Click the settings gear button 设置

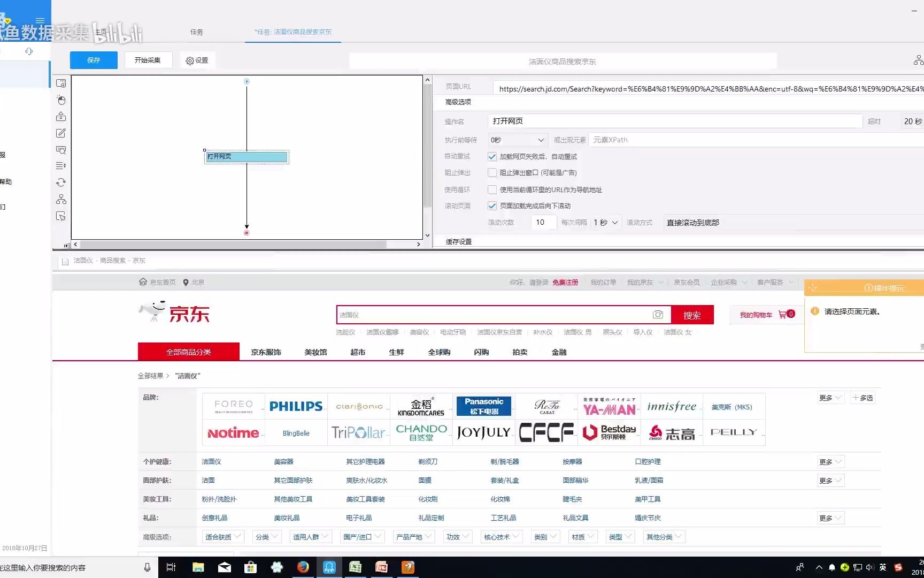pos(197,60)
